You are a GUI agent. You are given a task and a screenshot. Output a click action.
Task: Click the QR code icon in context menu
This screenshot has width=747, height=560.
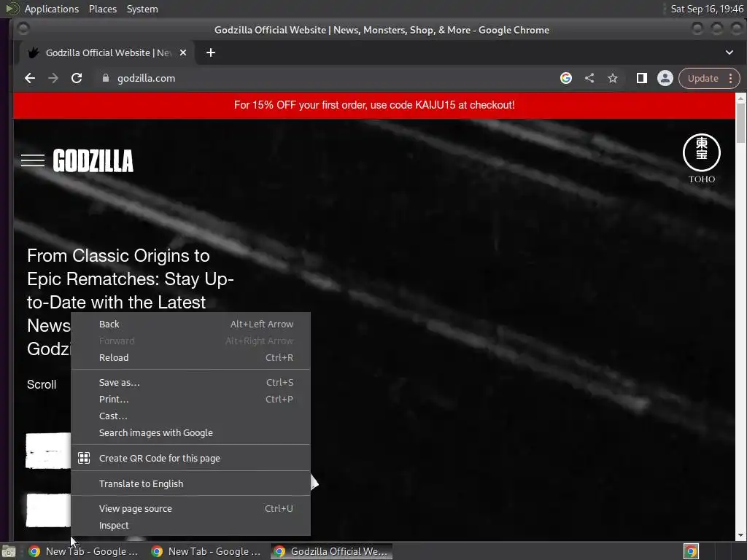(84, 458)
